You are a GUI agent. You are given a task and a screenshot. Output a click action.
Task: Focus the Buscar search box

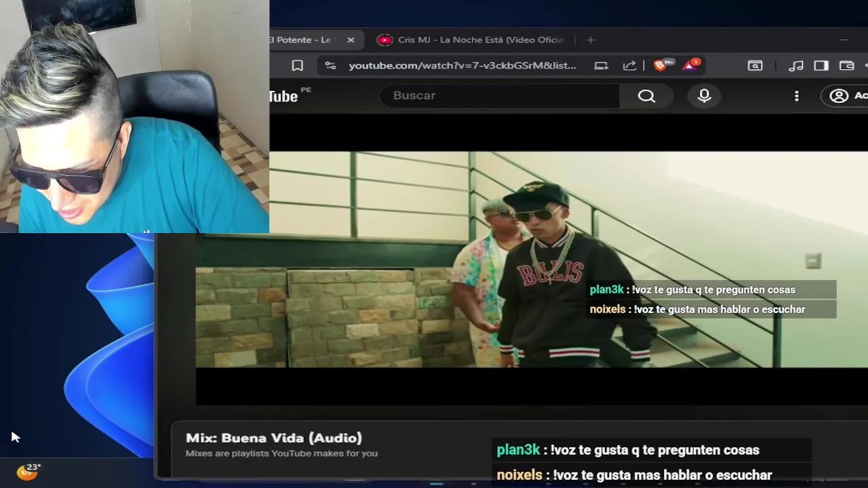(499, 96)
